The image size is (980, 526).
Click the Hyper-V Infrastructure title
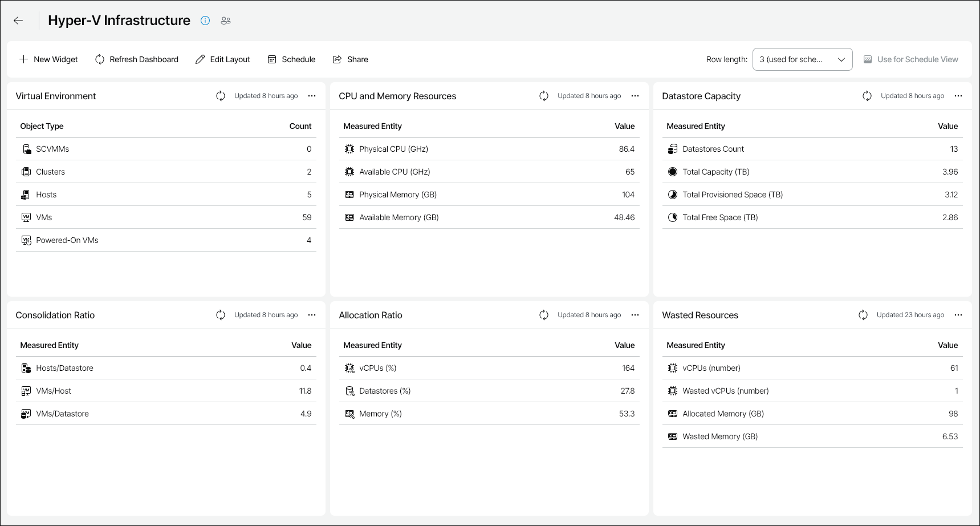[x=119, y=21]
